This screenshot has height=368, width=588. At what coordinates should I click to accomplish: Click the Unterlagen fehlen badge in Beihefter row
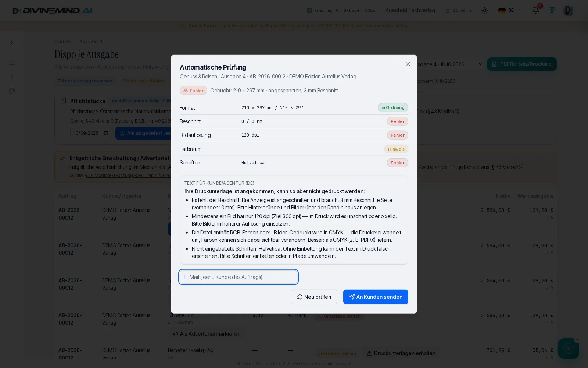pos(337,353)
